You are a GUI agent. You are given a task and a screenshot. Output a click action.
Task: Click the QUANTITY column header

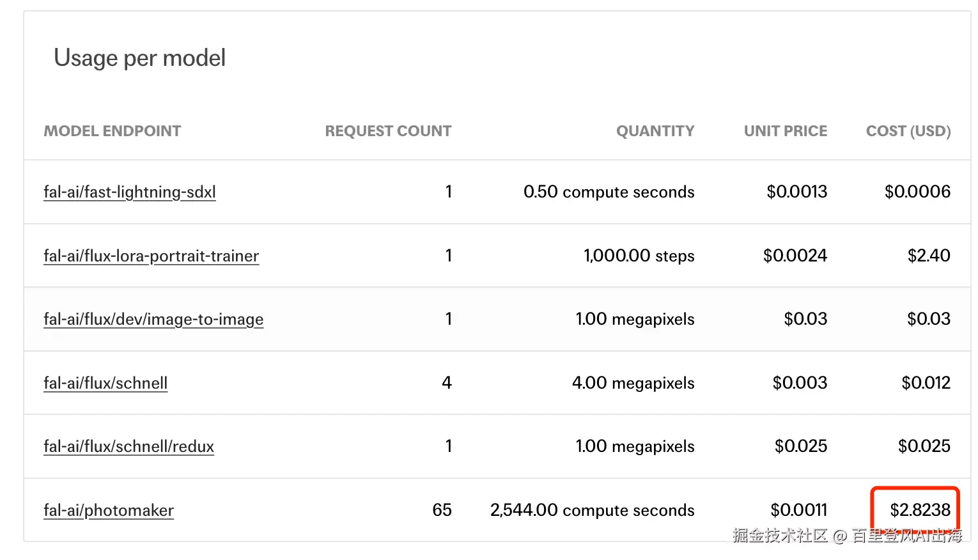coord(655,131)
